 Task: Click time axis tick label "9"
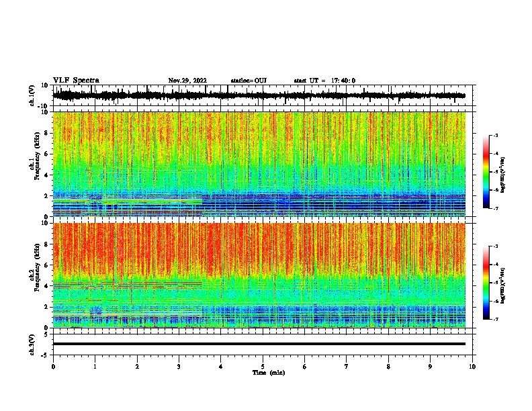click(x=430, y=367)
